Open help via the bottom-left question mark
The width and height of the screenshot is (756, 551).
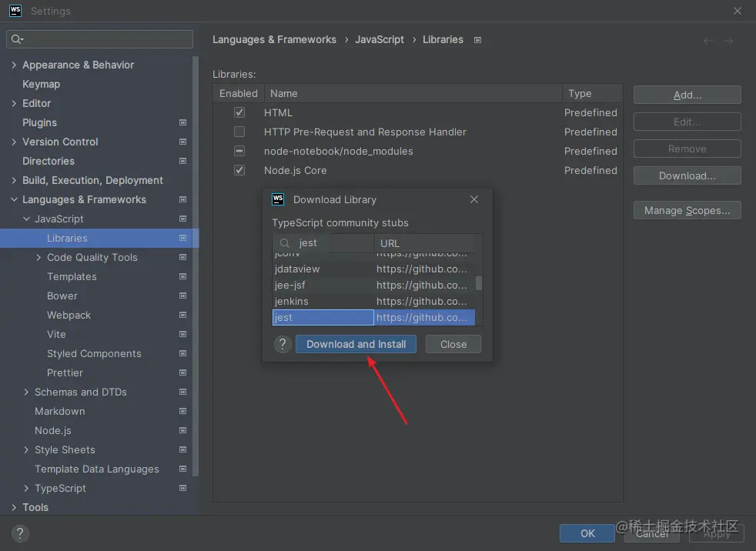[x=20, y=533]
